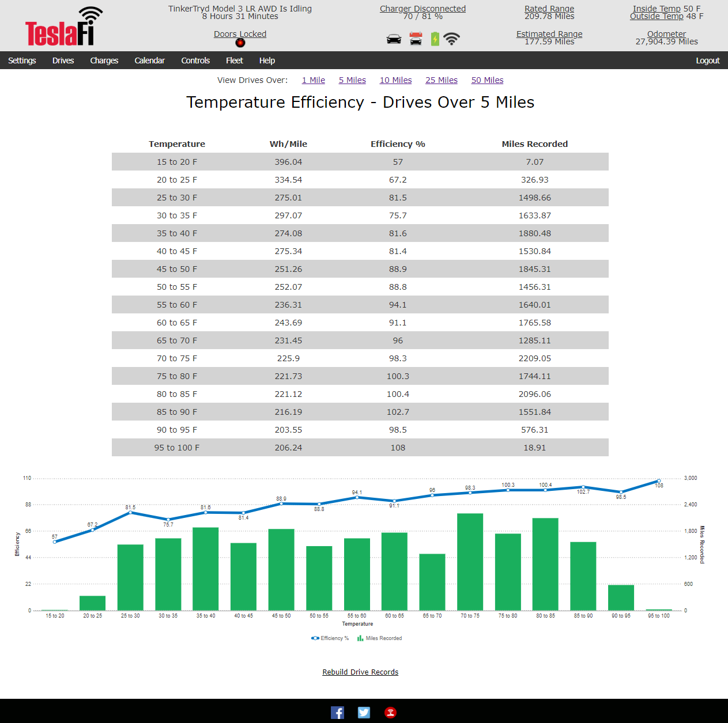Select the 15 to 20 F row label
Image resolution: width=728 pixels, height=723 pixels.
(x=177, y=162)
